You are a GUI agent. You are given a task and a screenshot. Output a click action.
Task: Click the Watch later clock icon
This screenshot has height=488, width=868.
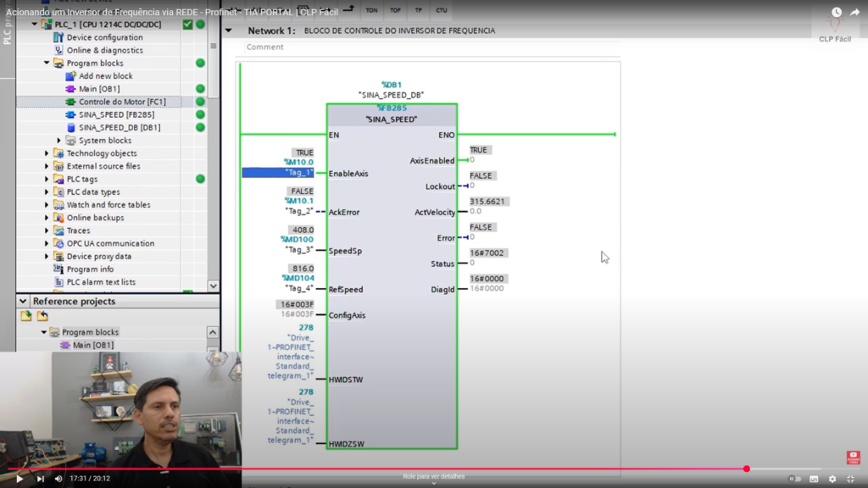tap(837, 12)
